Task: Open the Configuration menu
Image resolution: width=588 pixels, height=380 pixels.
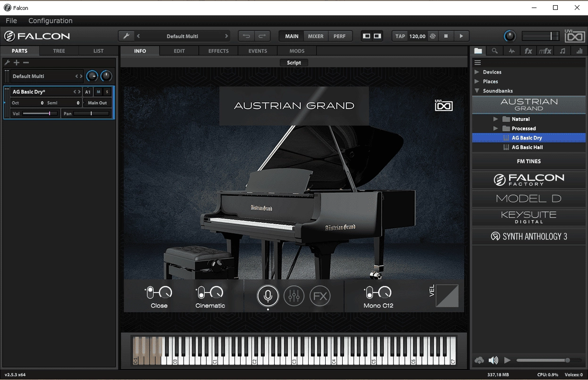Action: point(50,21)
